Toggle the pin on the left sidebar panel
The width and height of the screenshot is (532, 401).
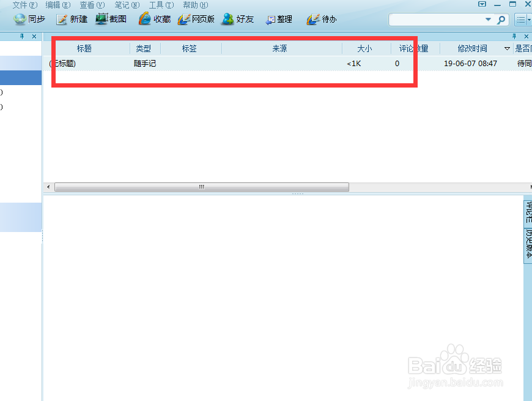point(23,35)
